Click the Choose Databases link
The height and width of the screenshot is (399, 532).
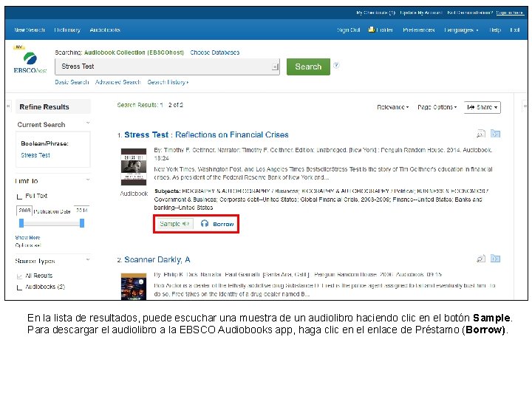[215, 52]
